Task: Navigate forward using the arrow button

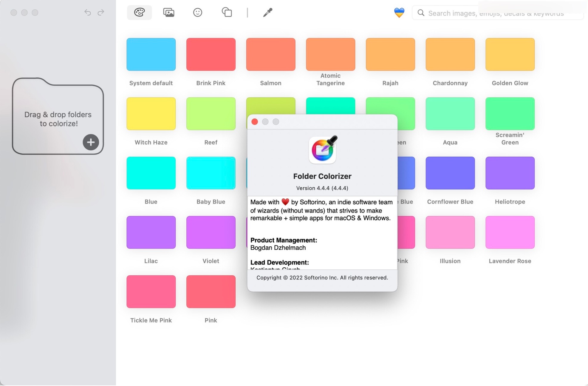Action: tap(101, 12)
